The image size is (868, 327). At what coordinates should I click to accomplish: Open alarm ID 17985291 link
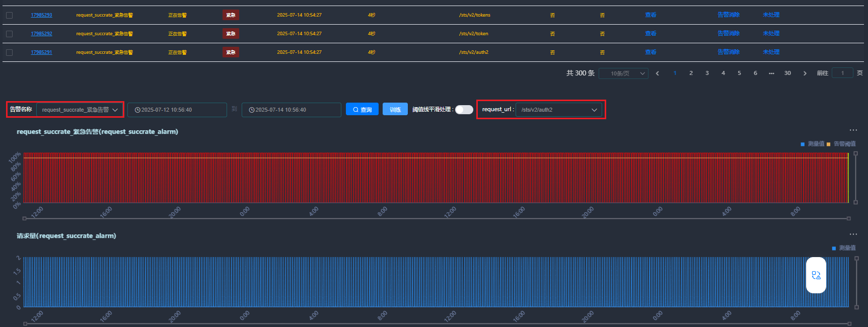tap(41, 52)
